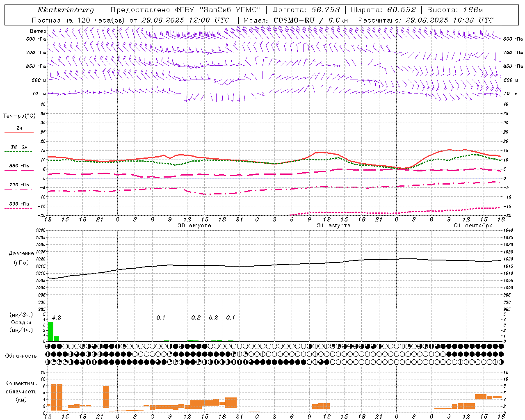Click the "Ветер" wind panel label
This screenshot has width=525, height=420.
[38, 31]
